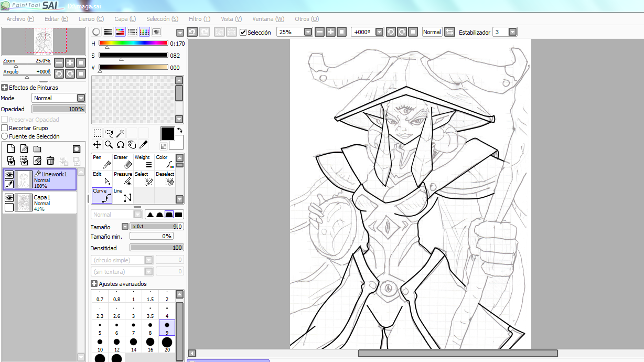Select the Color linework tool
644x362 pixels.
click(165, 162)
